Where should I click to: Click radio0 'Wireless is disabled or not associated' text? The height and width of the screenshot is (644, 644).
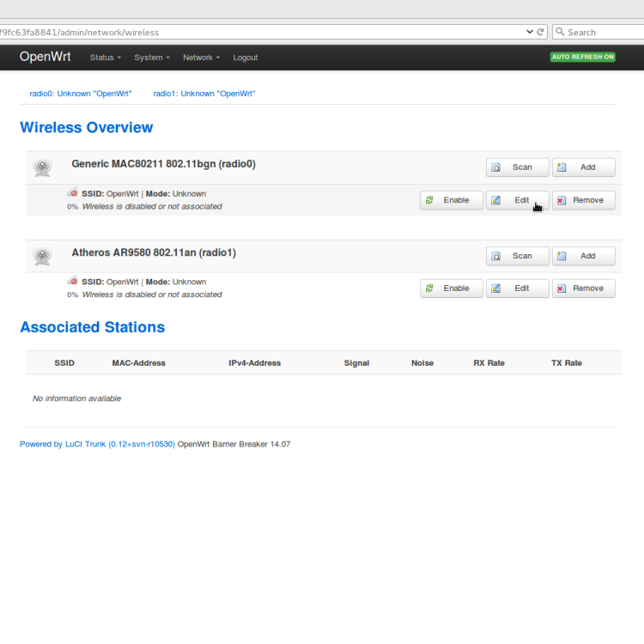[152, 207]
